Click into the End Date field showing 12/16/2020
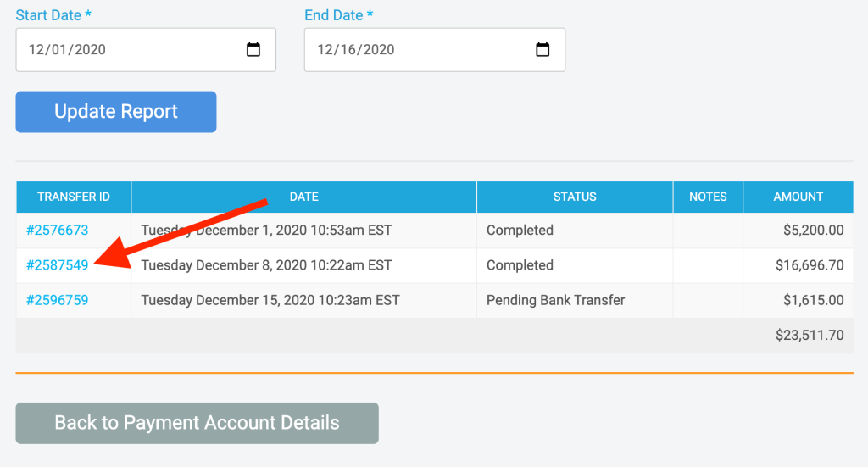The height and width of the screenshot is (467, 868). point(435,50)
